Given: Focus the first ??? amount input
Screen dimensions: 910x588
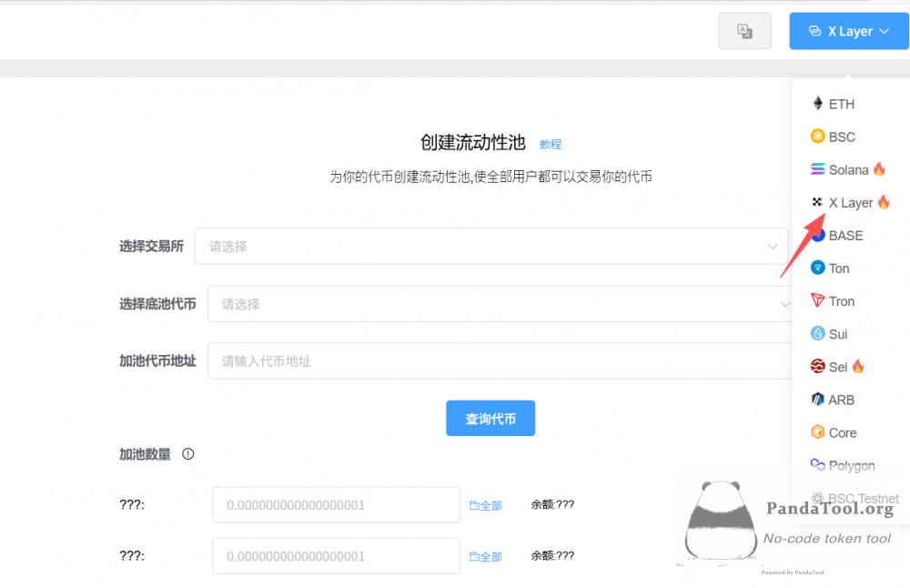Looking at the screenshot, I should [x=336, y=504].
